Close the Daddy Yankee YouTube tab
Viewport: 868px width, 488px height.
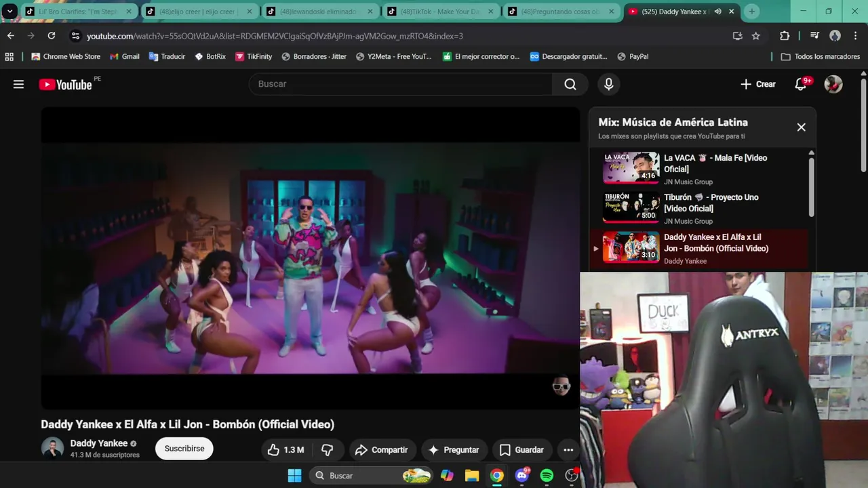point(732,12)
